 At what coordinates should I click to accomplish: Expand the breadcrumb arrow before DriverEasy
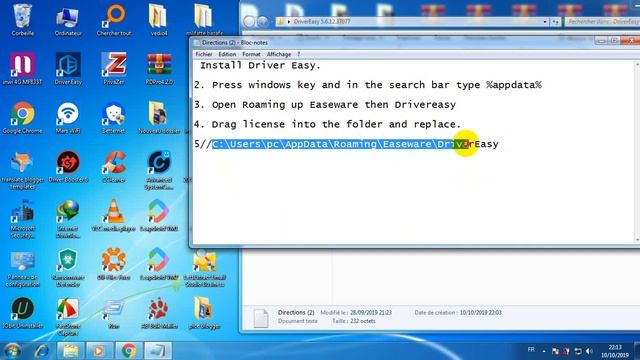tap(289, 22)
